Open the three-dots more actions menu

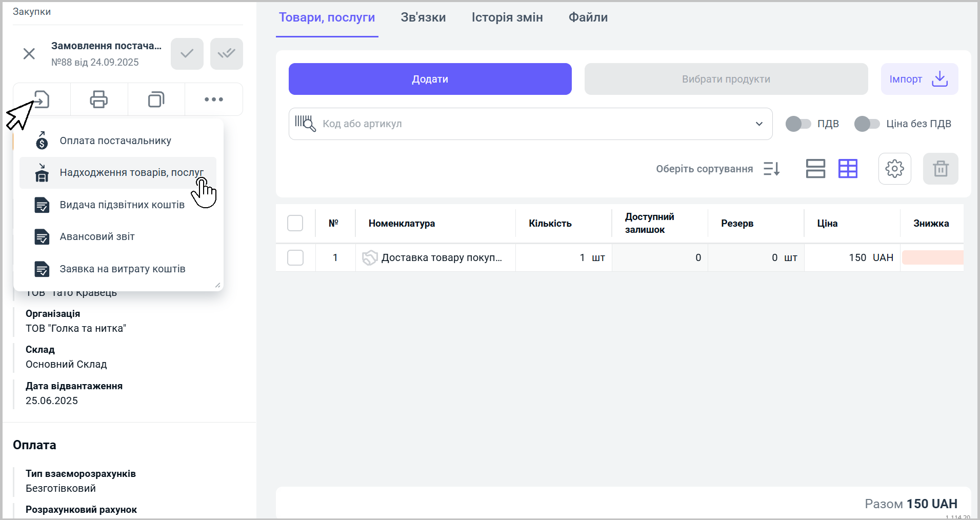pos(213,99)
